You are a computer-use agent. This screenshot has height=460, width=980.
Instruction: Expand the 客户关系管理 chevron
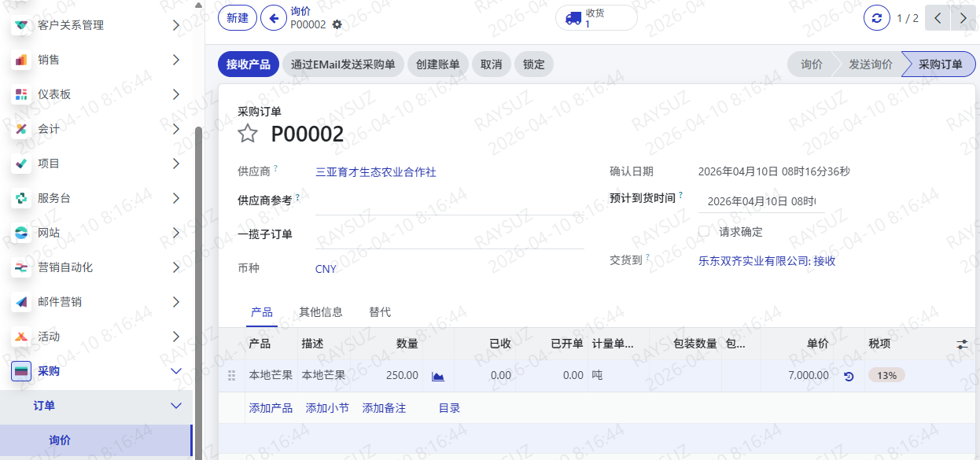click(175, 25)
